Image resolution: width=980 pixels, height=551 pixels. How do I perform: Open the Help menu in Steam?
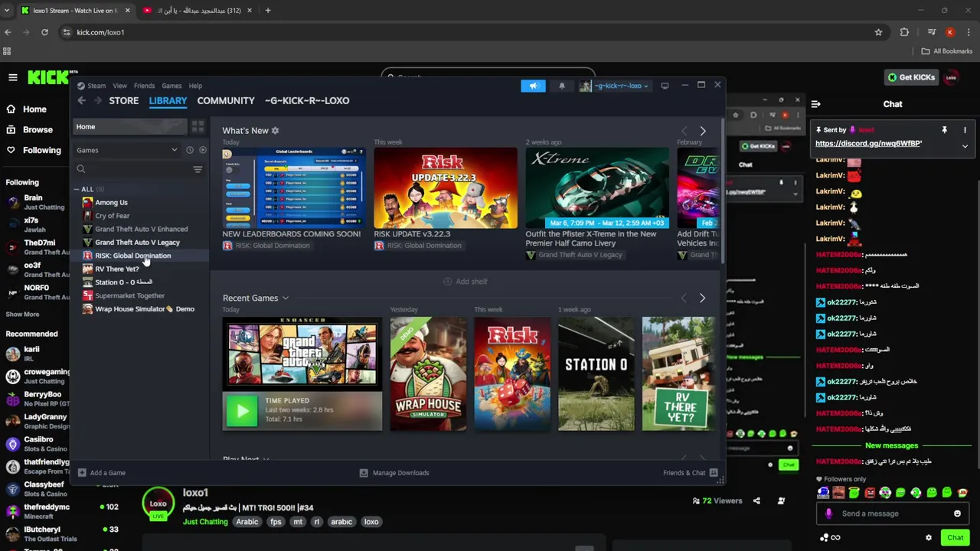(195, 86)
